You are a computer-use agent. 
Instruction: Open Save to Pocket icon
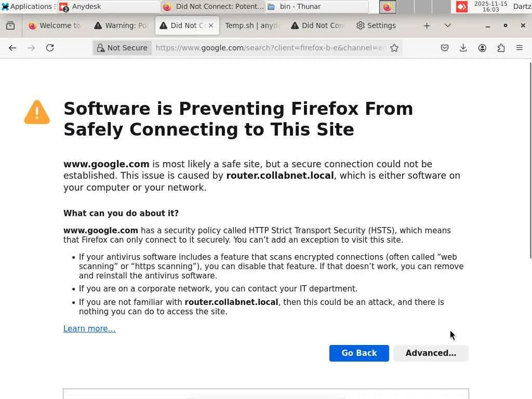click(x=445, y=48)
